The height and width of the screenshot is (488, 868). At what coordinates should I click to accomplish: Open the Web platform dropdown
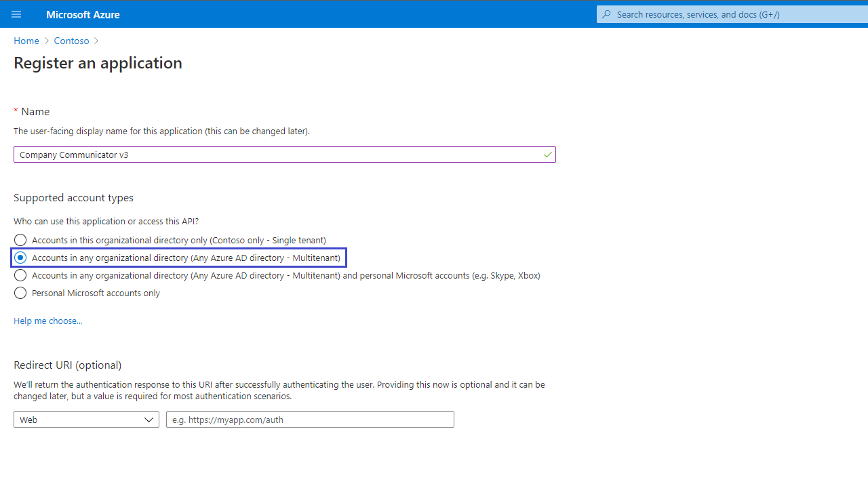86,420
